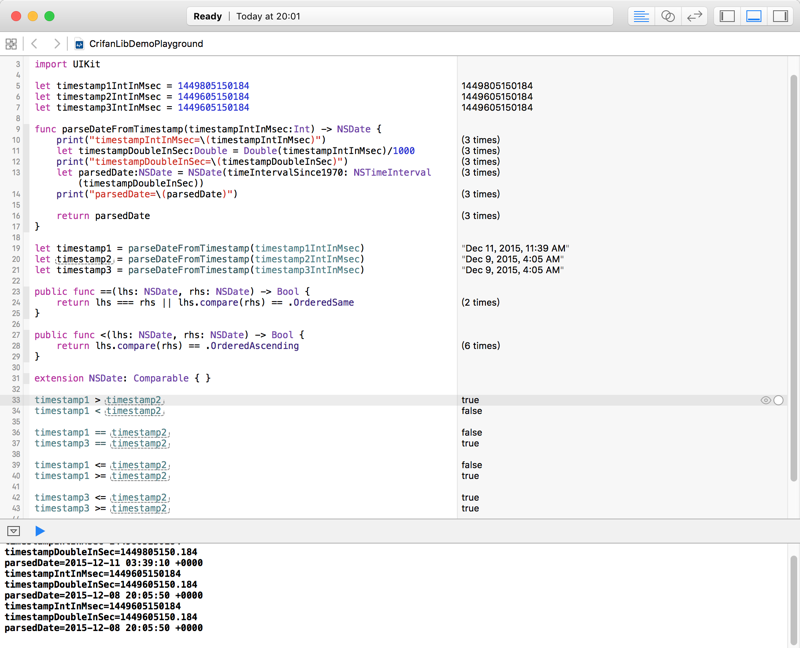Click "(2 times)" result value
Screen dimensions: 800x648
pyautogui.click(x=481, y=303)
